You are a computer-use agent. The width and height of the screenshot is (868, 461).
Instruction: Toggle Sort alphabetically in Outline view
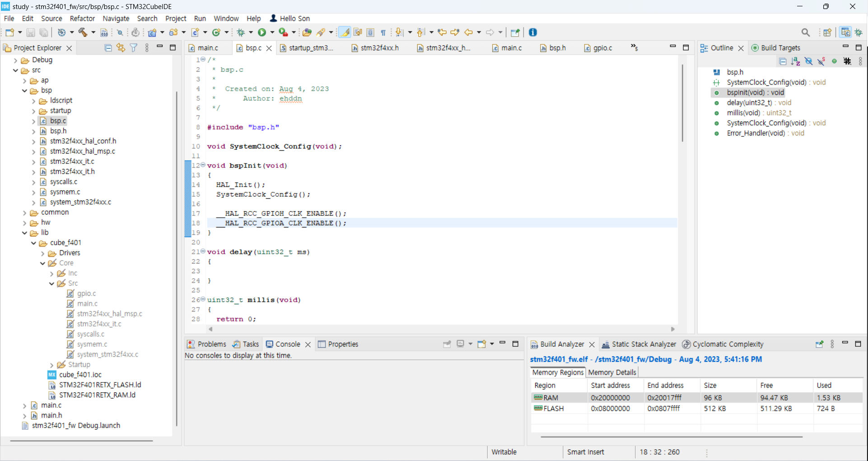[x=796, y=61]
